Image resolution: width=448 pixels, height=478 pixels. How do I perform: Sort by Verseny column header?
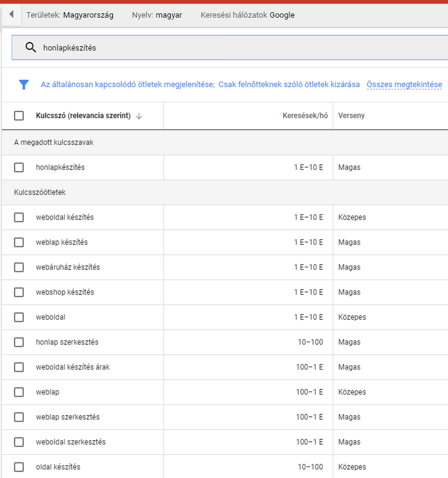coord(351,116)
